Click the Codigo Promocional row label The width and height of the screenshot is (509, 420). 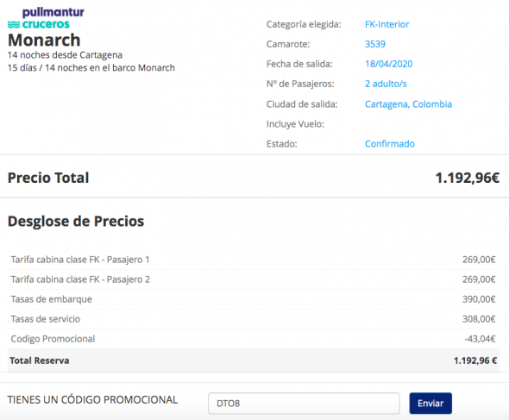click(x=53, y=339)
